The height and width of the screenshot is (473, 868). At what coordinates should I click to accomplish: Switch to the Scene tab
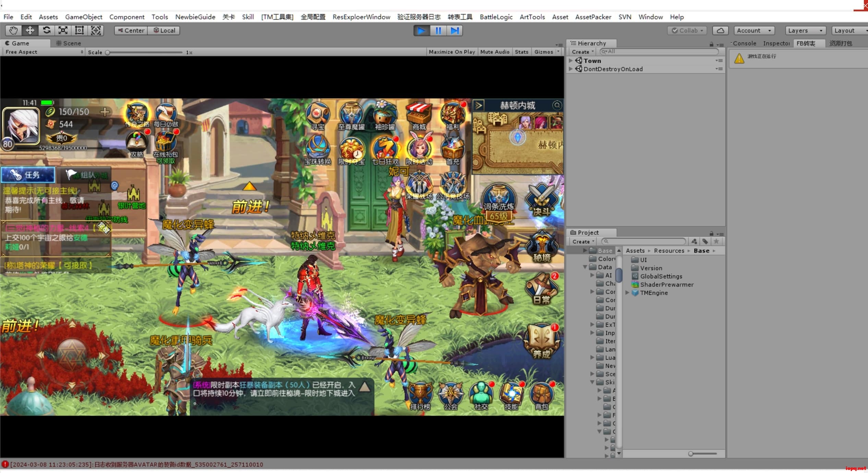coord(69,43)
